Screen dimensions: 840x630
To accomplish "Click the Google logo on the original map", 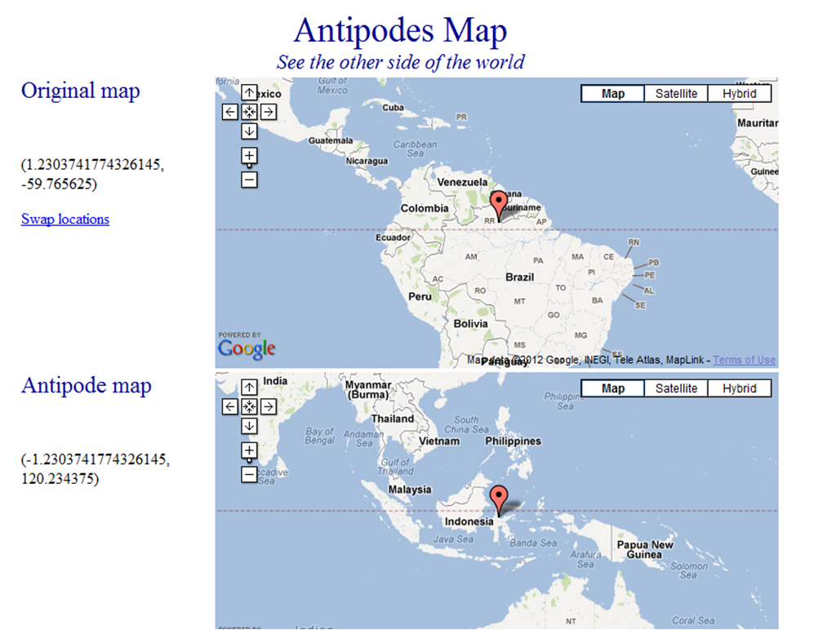I will click(246, 348).
